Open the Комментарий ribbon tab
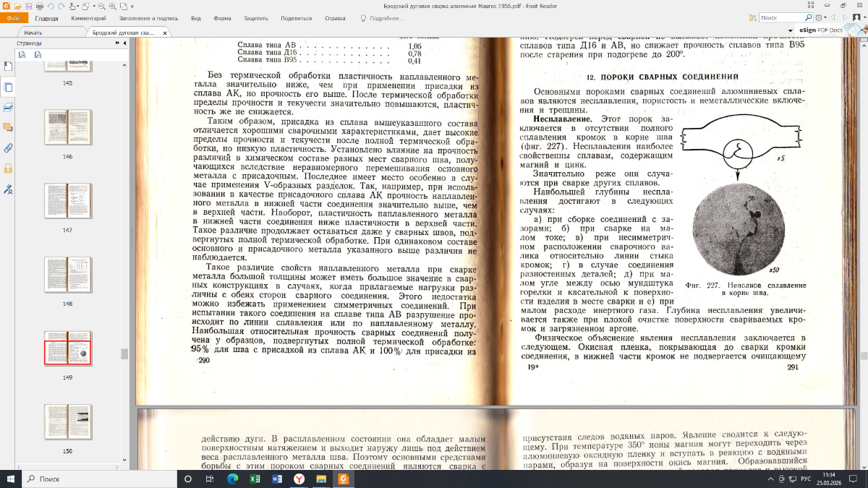868x488 pixels. tap(90, 18)
